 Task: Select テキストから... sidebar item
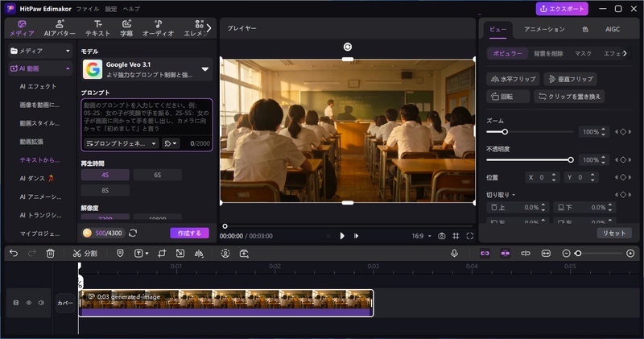click(39, 160)
